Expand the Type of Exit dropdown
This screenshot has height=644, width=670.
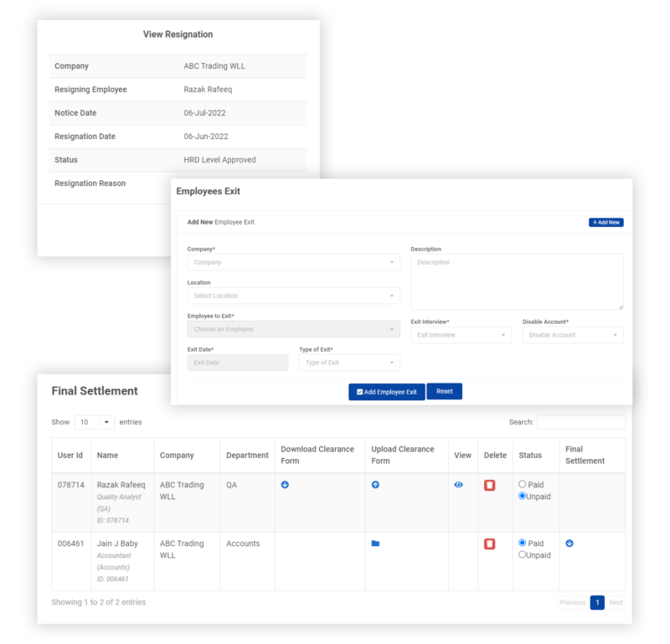(x=349, y=362)
